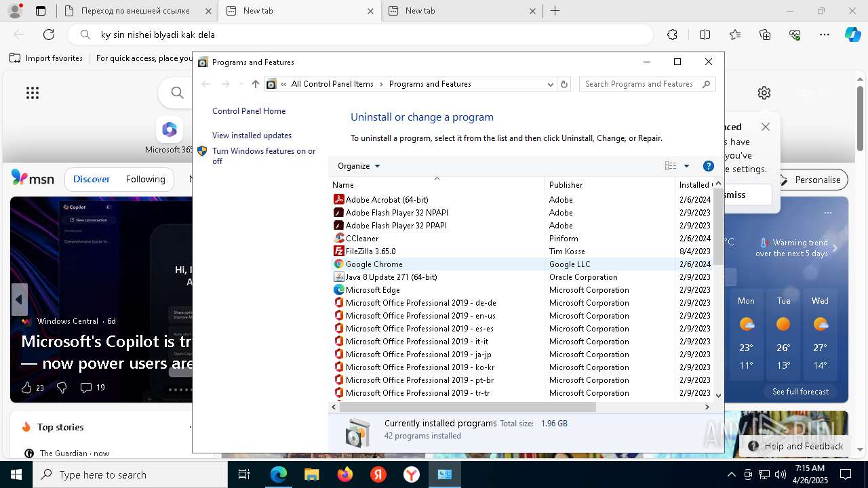Open Firefox from the taskbar

pyautogui.click(x=345, y=474)
